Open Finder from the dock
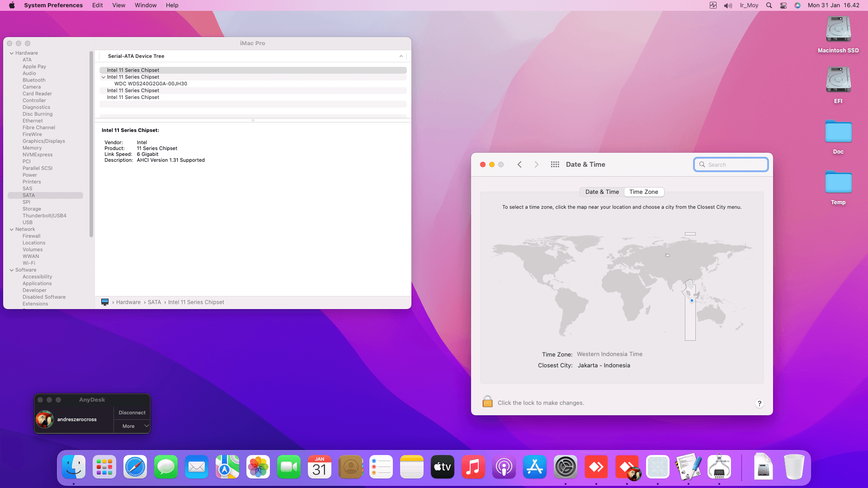Viewport: 868px width, 488px height. click(74, 467)
